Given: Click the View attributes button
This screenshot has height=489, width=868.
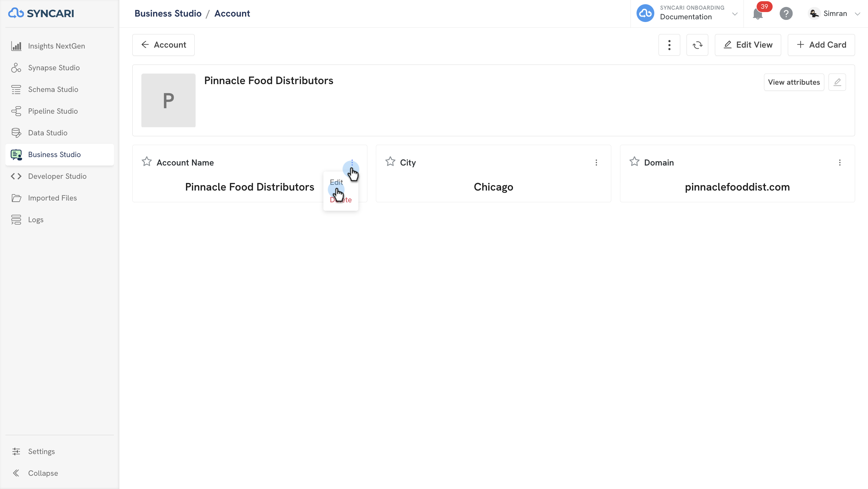Looking at the screenshot, I should coord(794,82).
